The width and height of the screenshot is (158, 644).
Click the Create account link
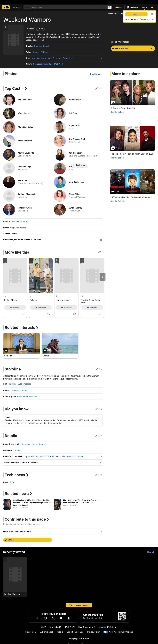(x=147, y=19)
